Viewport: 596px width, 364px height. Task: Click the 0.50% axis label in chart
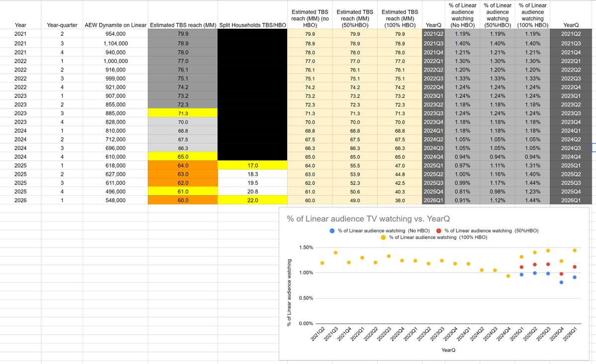coord(306,298)
